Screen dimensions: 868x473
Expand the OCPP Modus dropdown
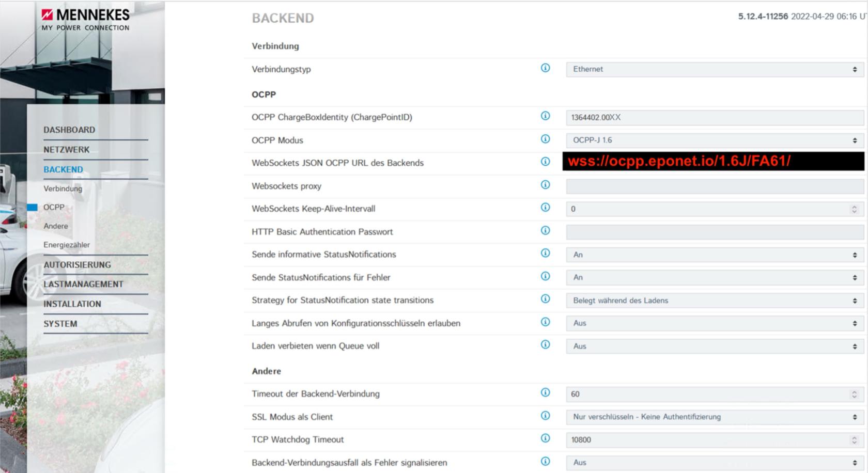tap(715, 140)
